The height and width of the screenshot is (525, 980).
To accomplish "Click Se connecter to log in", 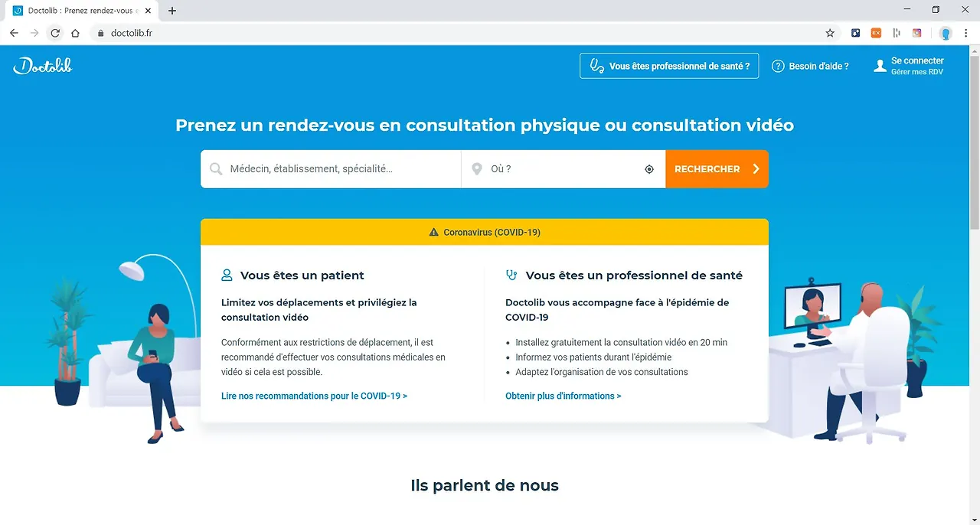I will (917, 60).
